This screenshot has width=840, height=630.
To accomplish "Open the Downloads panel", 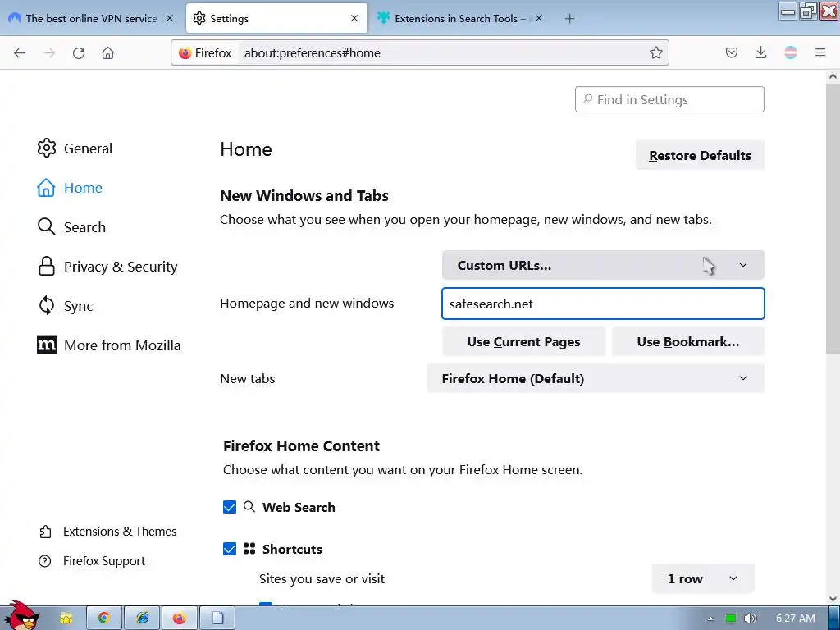I will pyautogui.click(x=760, y=52).
